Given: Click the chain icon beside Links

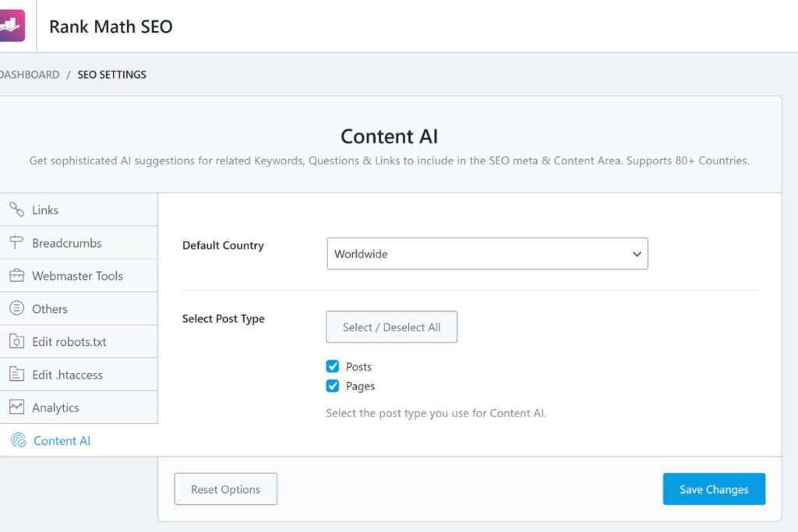Looking at the screenshot, I should tap(16, 210).
